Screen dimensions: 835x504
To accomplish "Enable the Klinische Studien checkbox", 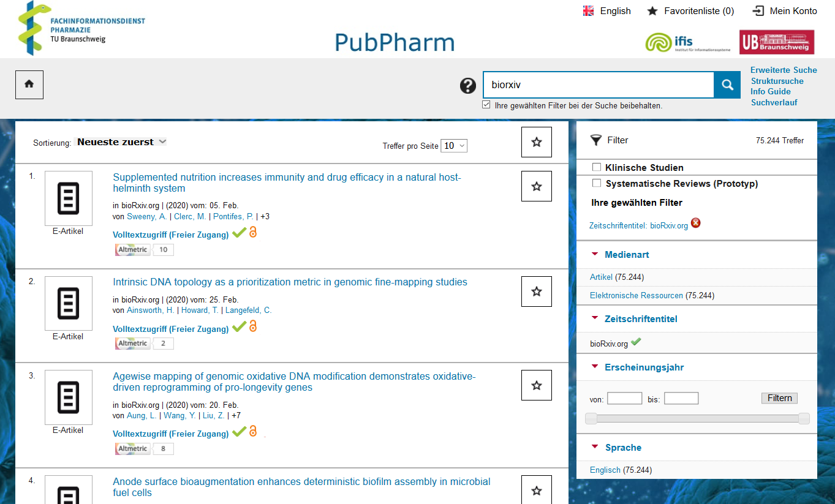I will 597,167.
